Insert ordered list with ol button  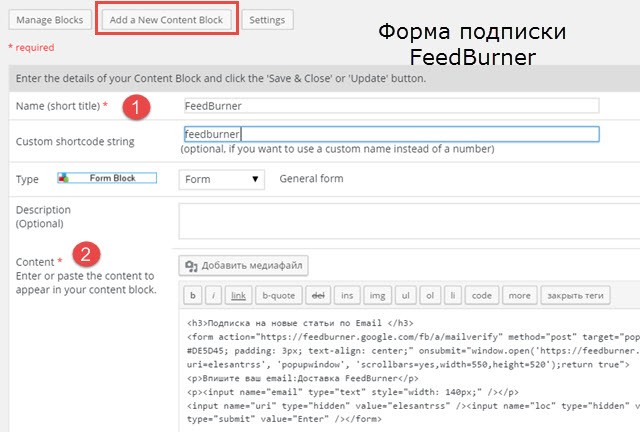430,295
